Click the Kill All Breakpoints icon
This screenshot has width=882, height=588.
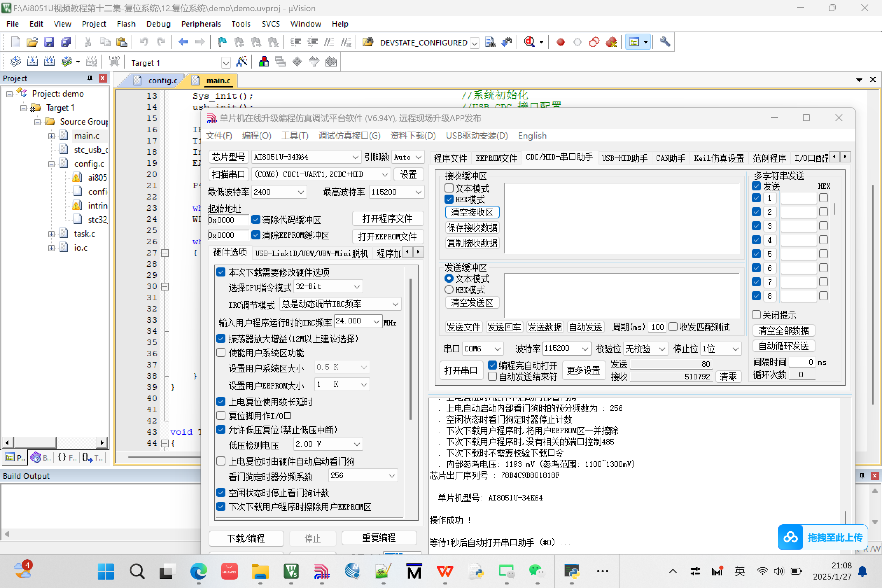pyautogui.click(x=611, y=42)
